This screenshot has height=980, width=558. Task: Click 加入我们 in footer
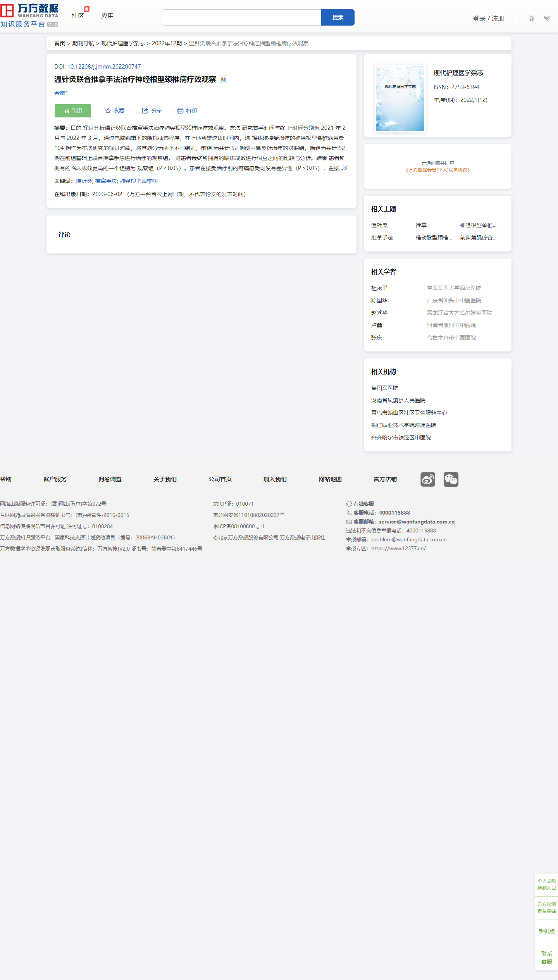275,479
